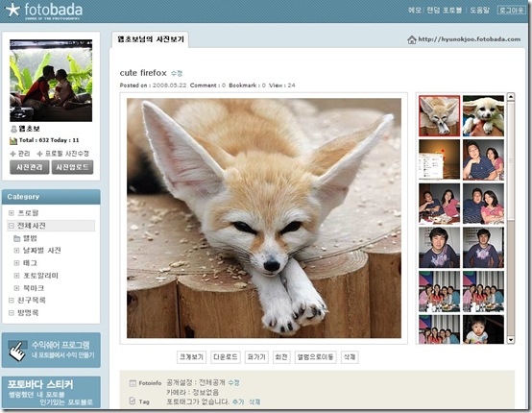The height and width of the screenshot is (413, 532).
Task: Expand the plus box beside 태그
Action: [16, 263]
